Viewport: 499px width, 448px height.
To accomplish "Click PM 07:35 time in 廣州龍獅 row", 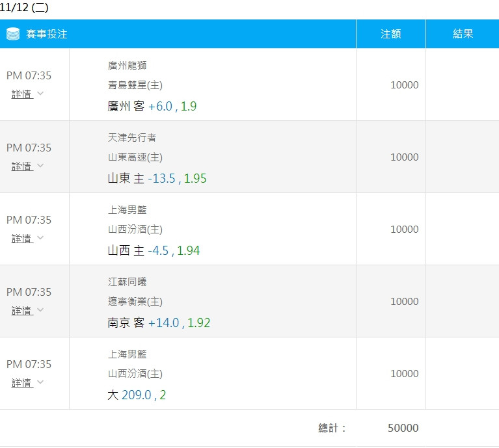I will click(29, 75).
